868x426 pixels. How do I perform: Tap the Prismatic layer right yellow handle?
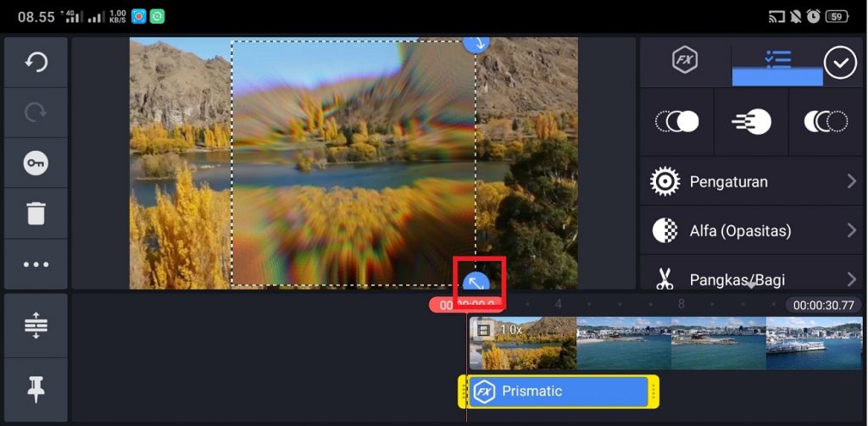click(654, 391)
